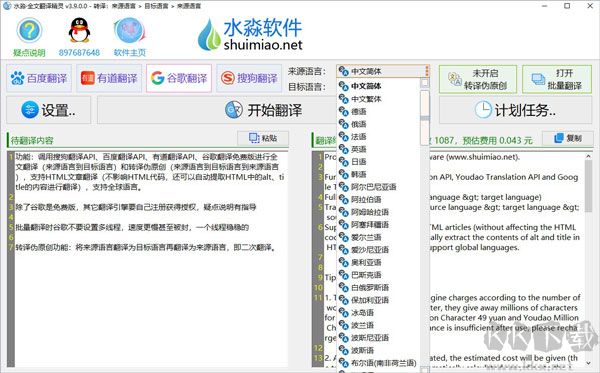Click the down arrow of result scrollbar
The width and height of the screenshot is (600, 373).
click(589, 362)
